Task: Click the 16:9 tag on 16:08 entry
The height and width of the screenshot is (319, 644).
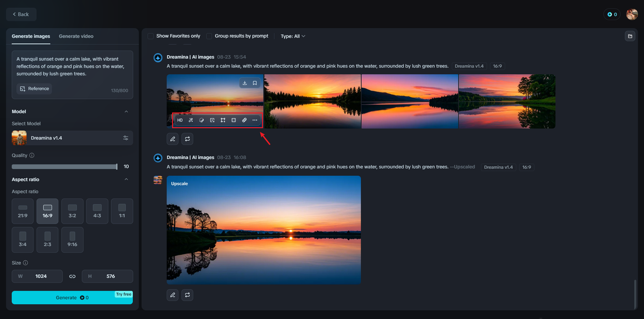Action: pyautogui.click(x=527, y=167)
